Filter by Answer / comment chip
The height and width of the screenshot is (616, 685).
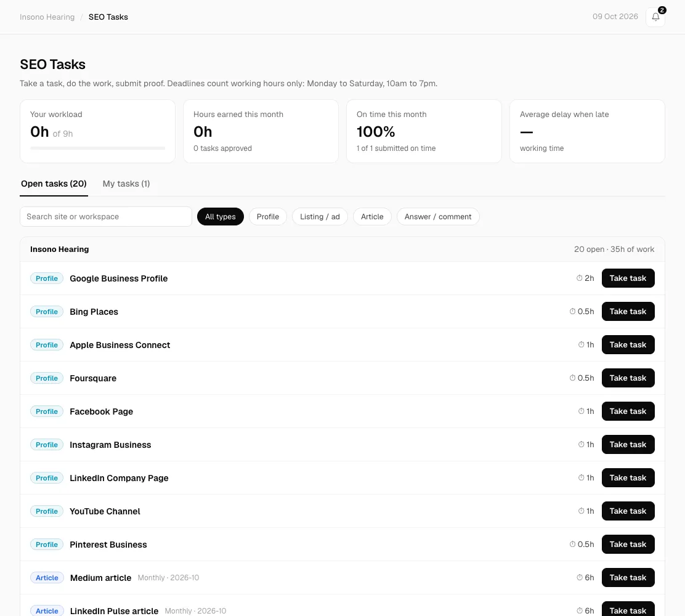pos(438,217)
